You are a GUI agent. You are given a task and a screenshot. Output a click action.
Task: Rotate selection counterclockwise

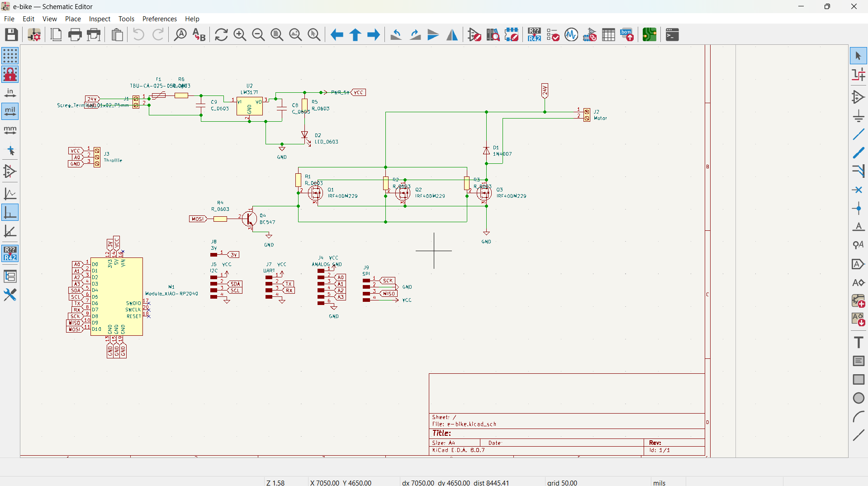pyautogui.click(x=396, y=34)
